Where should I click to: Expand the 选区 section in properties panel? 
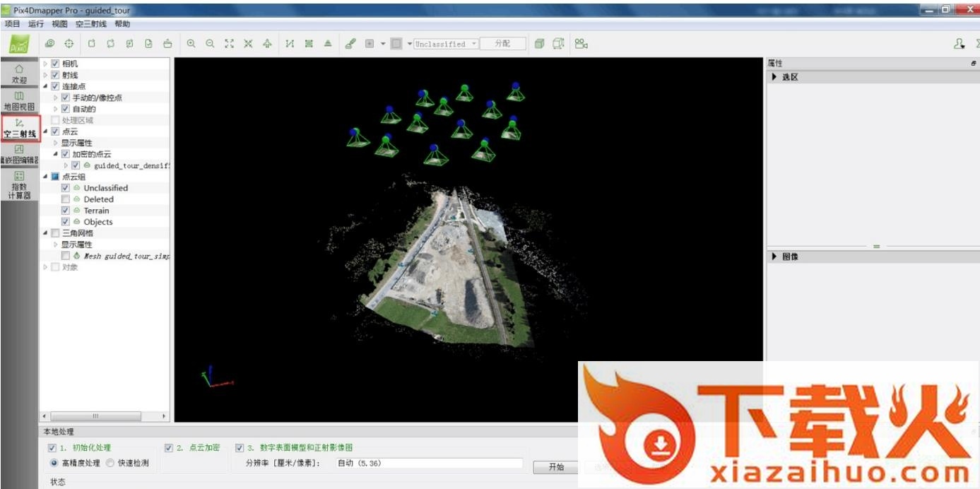pos(775,77)
